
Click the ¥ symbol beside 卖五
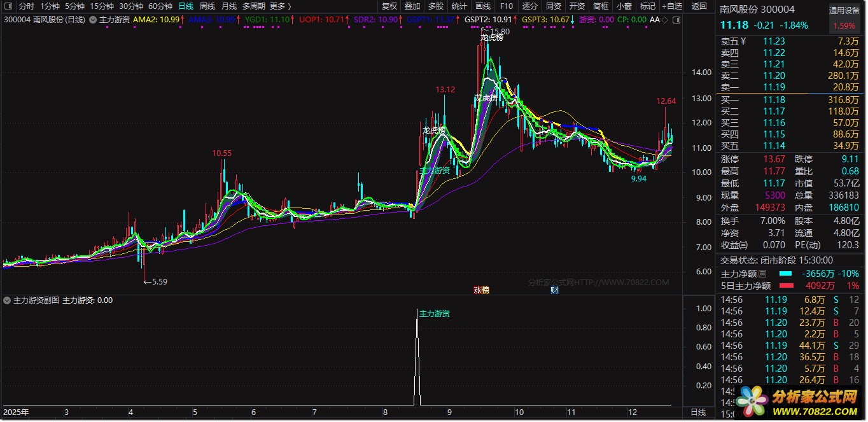pos(743,41)
